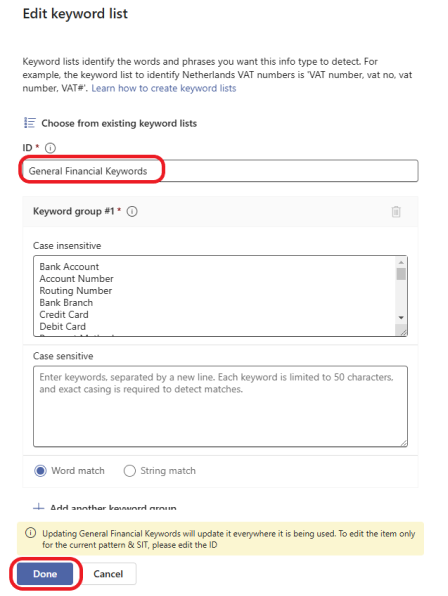Click the info icon in yellow warning banner
The width and height of the screenshot is (448, 596).
(x=30, y=533)
